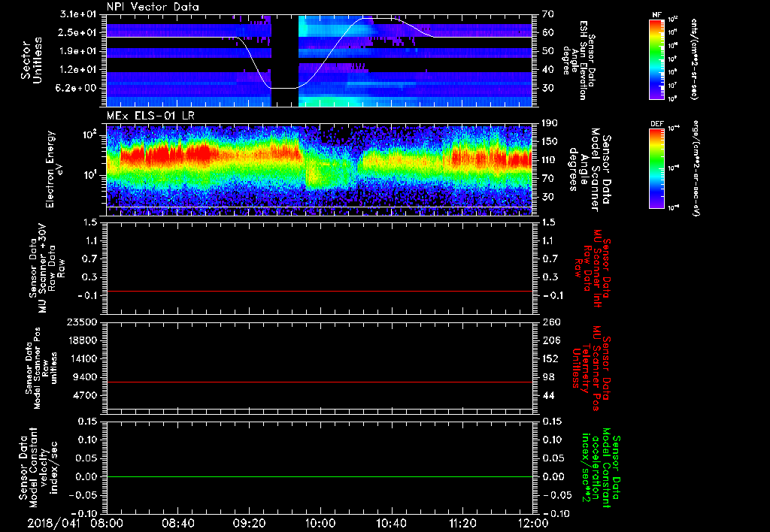
Task: Click the NF color scale bar
Action: [656, 59]
